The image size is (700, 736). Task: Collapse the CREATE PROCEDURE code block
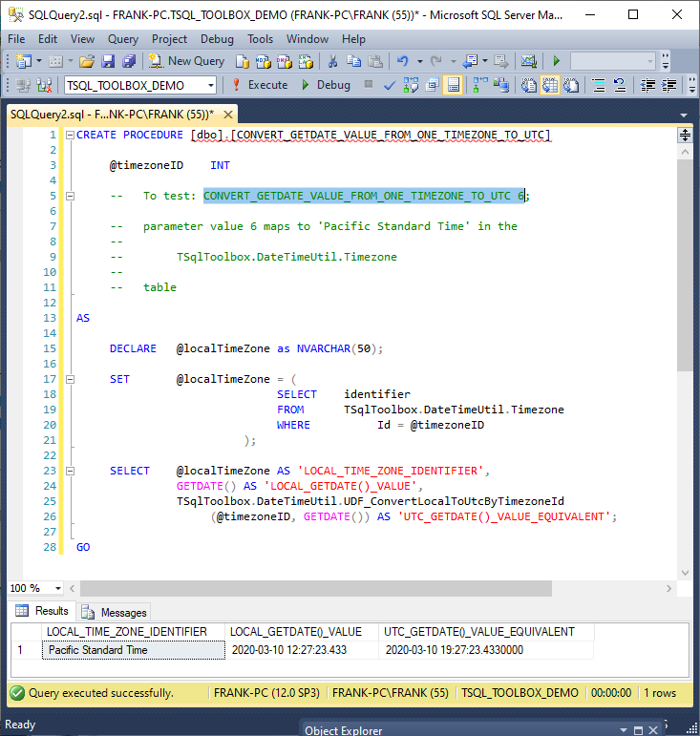tap(69, 135)
